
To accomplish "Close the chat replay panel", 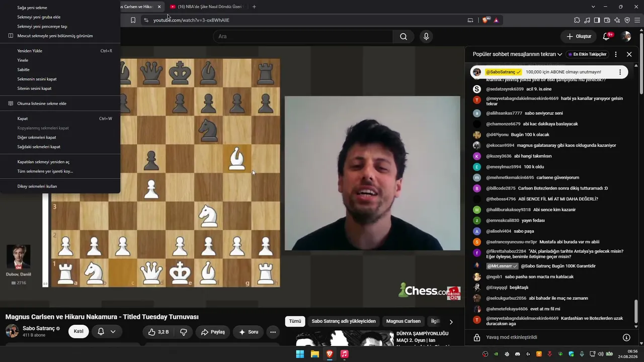I will (x=629, y=54).
